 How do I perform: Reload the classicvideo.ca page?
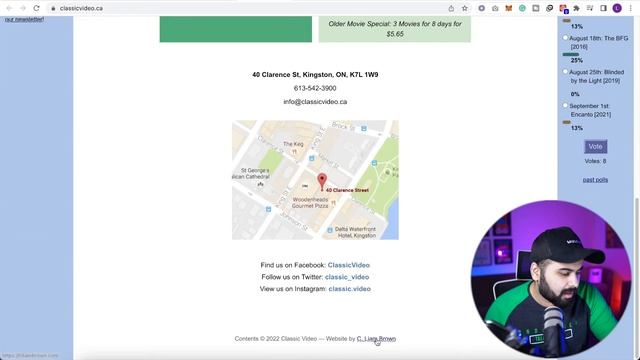[x=36, y=8]
